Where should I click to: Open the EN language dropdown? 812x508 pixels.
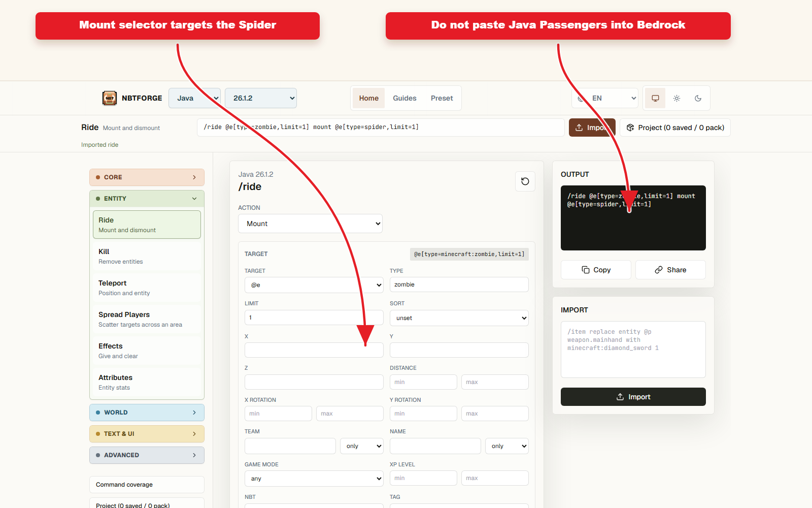(x=605, y=98)
